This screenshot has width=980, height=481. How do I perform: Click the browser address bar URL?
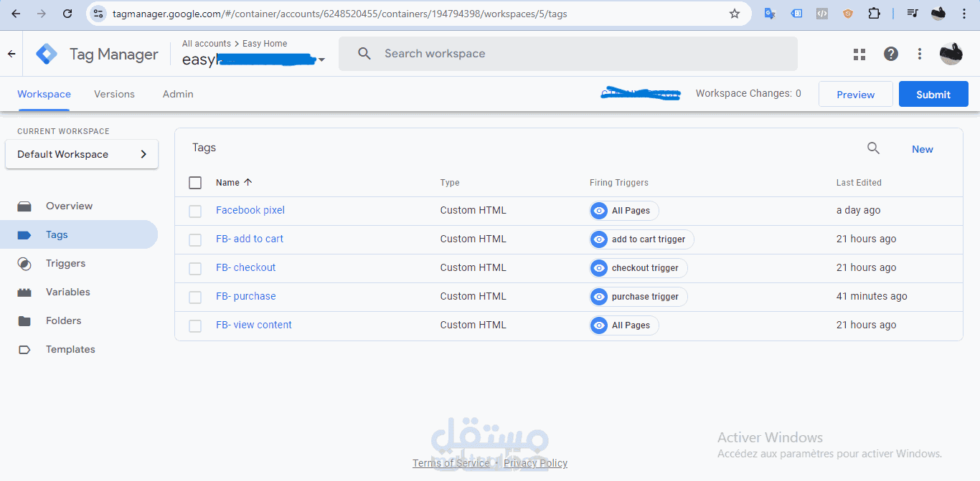[339, 14]
